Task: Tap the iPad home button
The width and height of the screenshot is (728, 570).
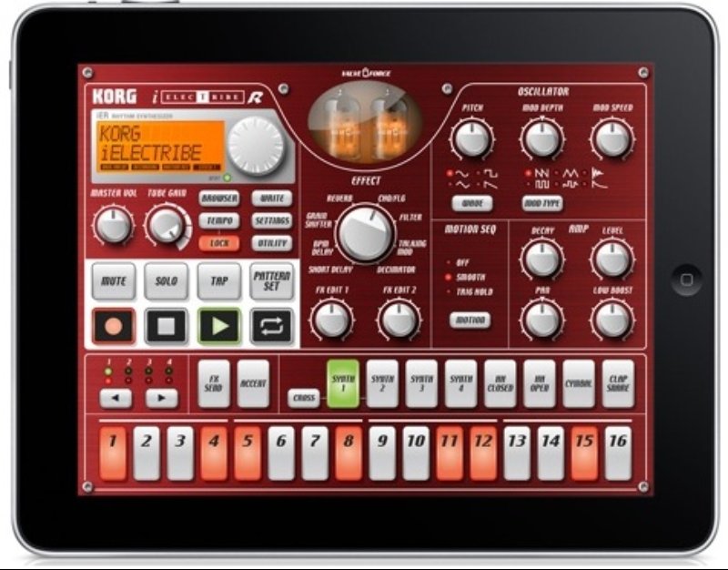Action: [687, 280]
